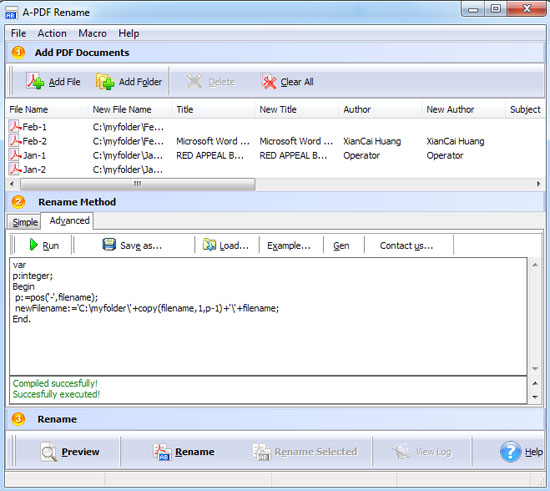Screen dimensions: 550x491
Task: Click the Save as floppy disk icon
Action: [x=109, y=244]
